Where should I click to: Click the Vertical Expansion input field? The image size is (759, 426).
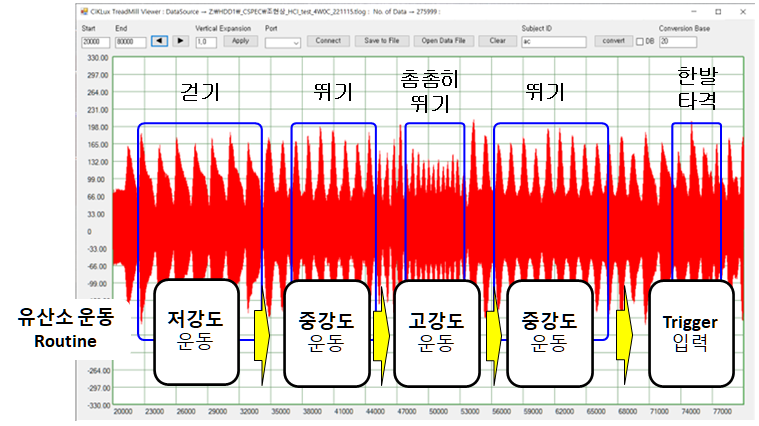(x=206, y=42)
